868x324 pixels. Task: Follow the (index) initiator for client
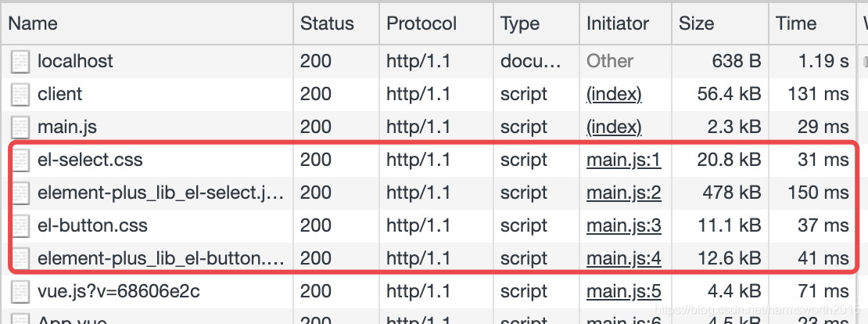coord(614,95)
